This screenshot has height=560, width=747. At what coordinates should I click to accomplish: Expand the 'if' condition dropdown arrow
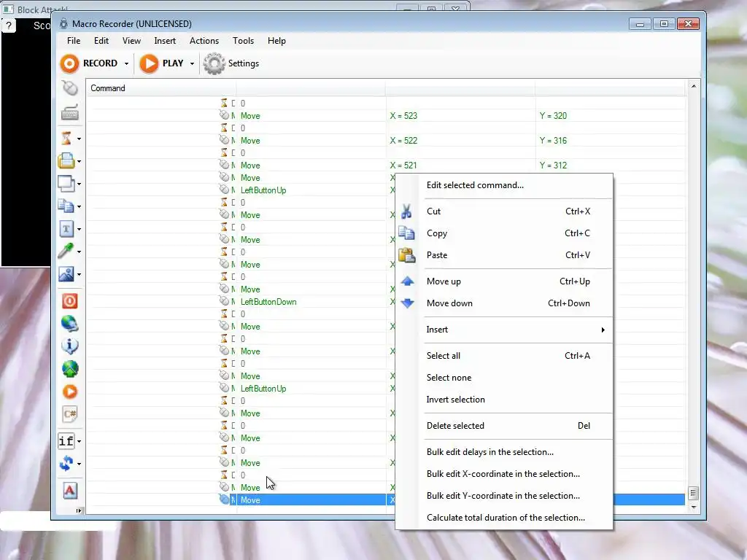point(79,441)
